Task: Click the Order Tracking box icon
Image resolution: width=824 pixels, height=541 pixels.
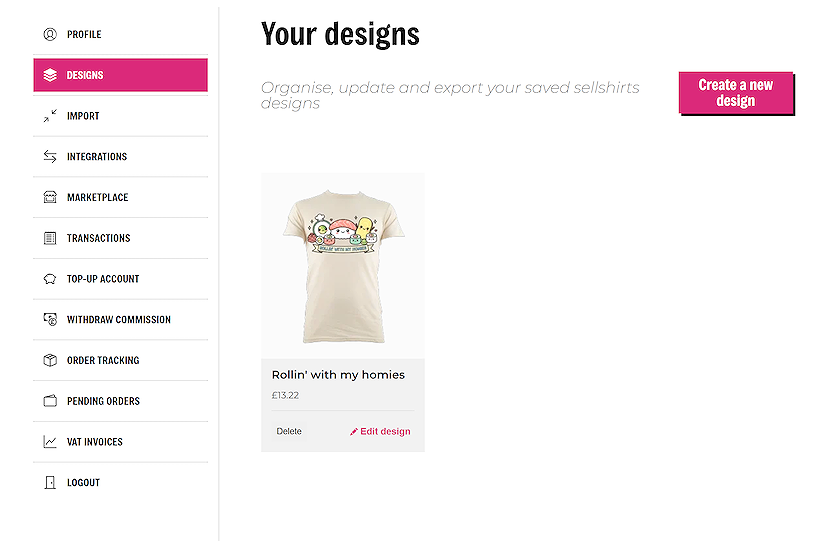Action: click(x=50, y=361)
